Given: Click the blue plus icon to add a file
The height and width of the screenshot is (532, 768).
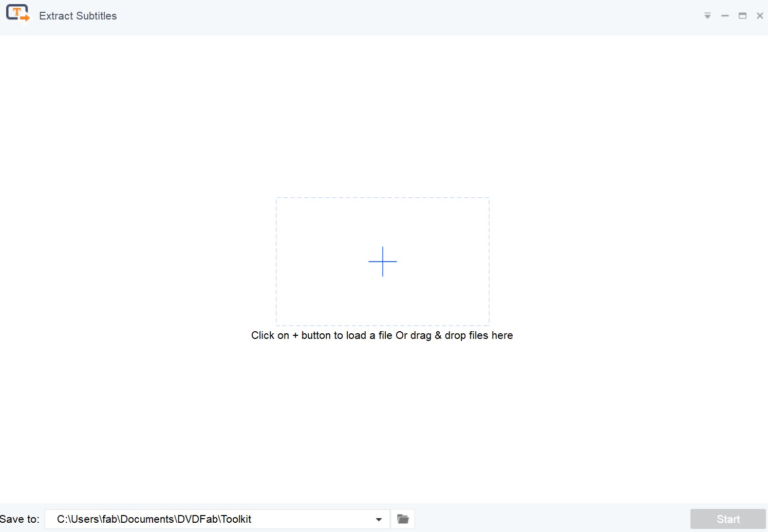Looking at the screenshot, I should tap(383, 262).
